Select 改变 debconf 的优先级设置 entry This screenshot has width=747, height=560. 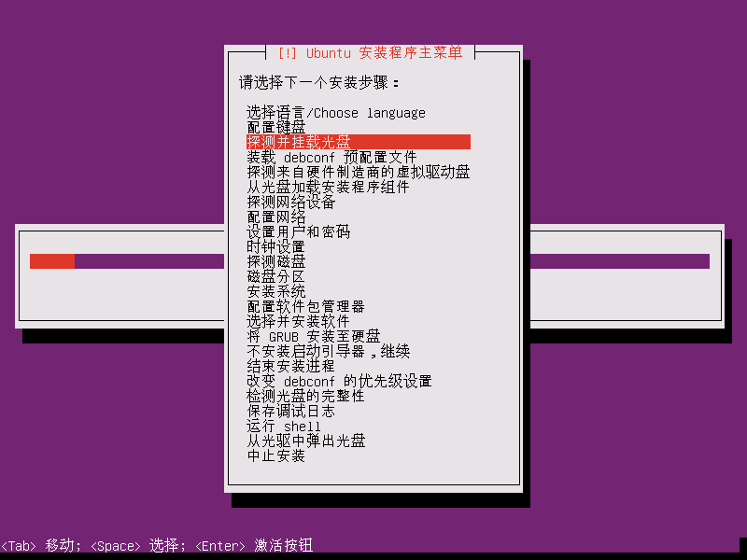[339, 381]
